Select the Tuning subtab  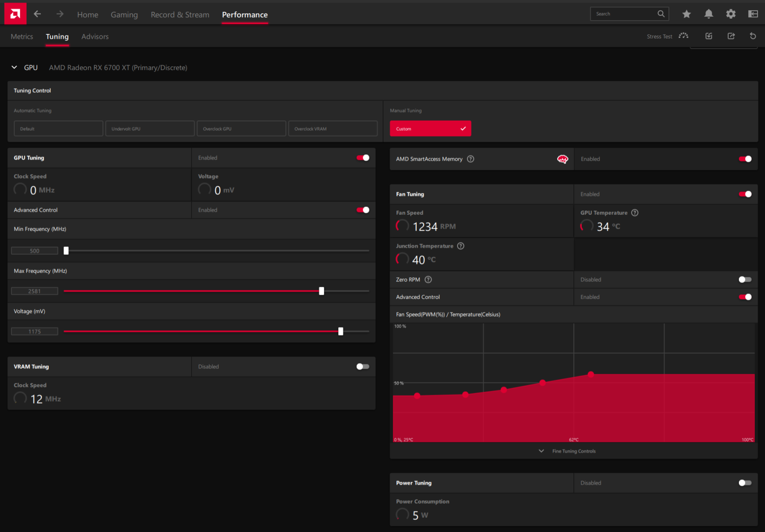tap(57, 36)
